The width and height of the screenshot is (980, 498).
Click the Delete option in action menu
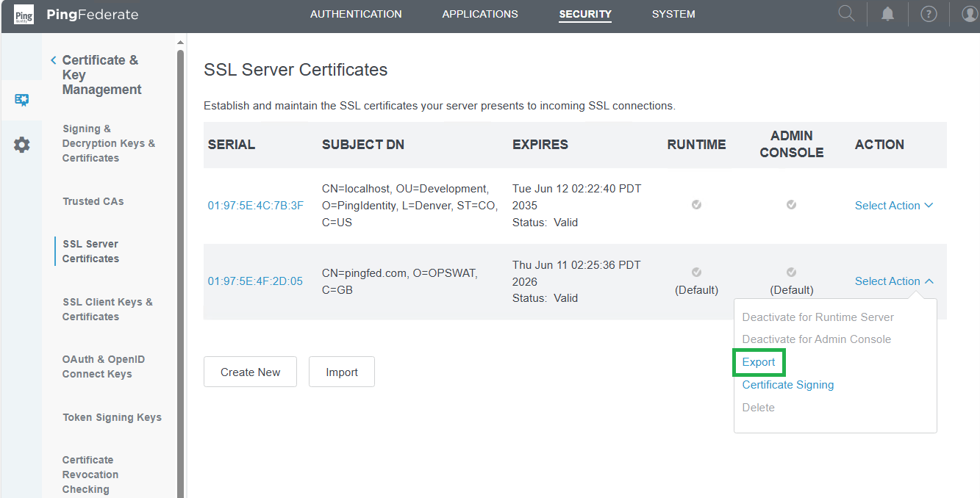tap(759, 408)
